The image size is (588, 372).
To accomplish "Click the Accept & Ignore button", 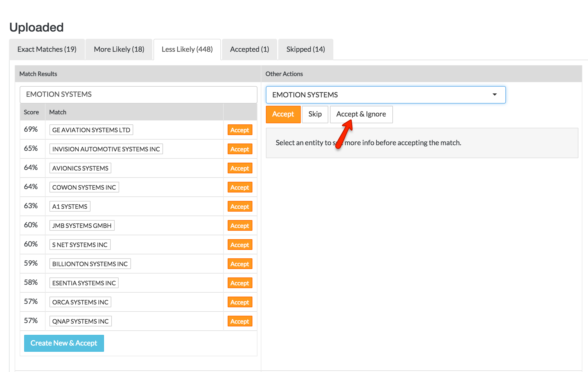I will point(361,114).
